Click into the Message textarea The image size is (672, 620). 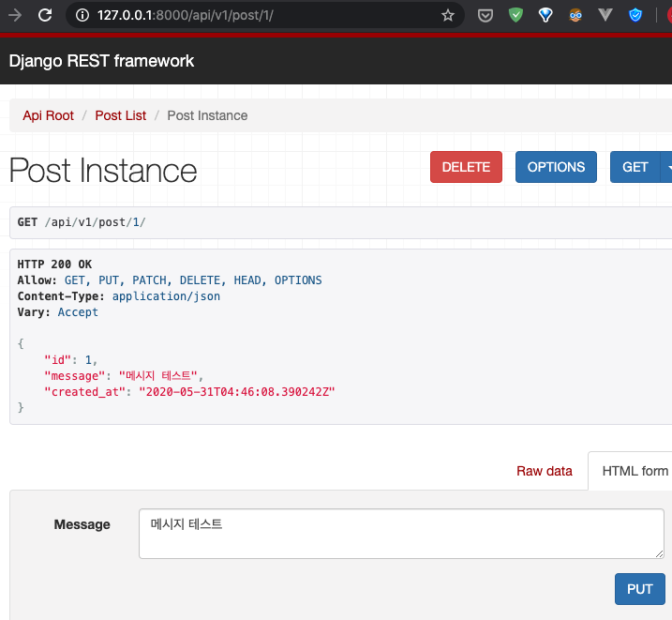[401, 534]
